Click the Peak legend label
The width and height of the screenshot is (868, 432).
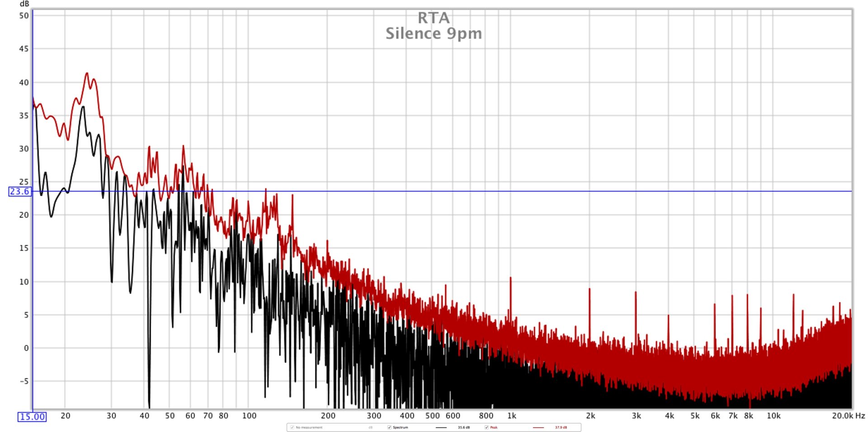point(494,427)
